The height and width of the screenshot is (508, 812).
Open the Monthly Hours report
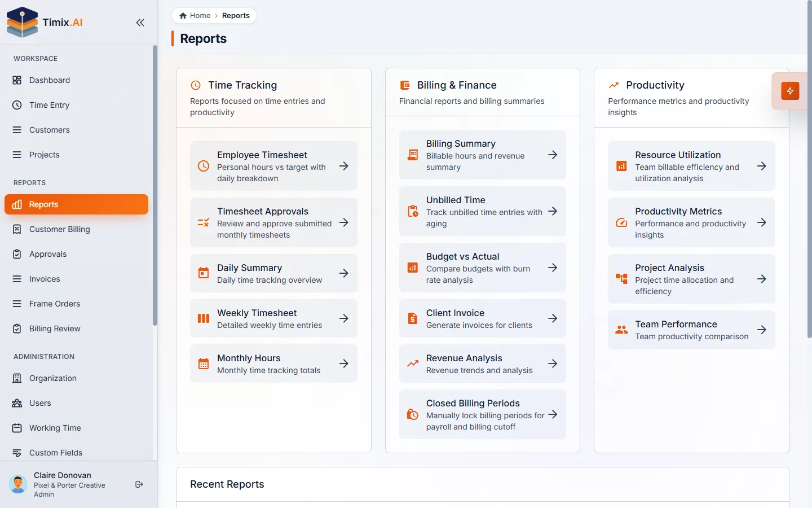[273, 364]
